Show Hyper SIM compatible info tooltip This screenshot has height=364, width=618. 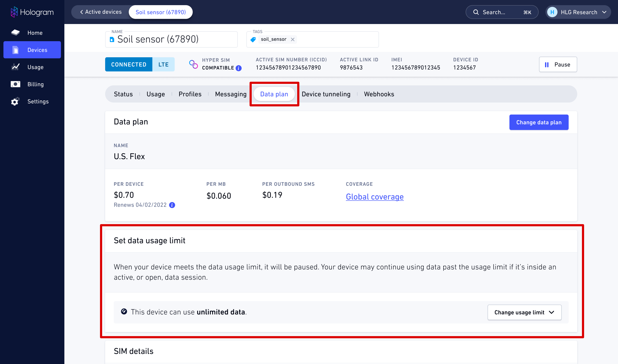tap(239, 68)
